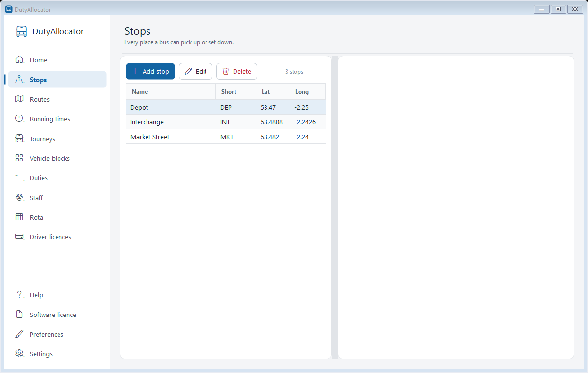Viewport: 588px width, 373px height.
Task: Click the pencil icon on Edit button
Action: 188,71
